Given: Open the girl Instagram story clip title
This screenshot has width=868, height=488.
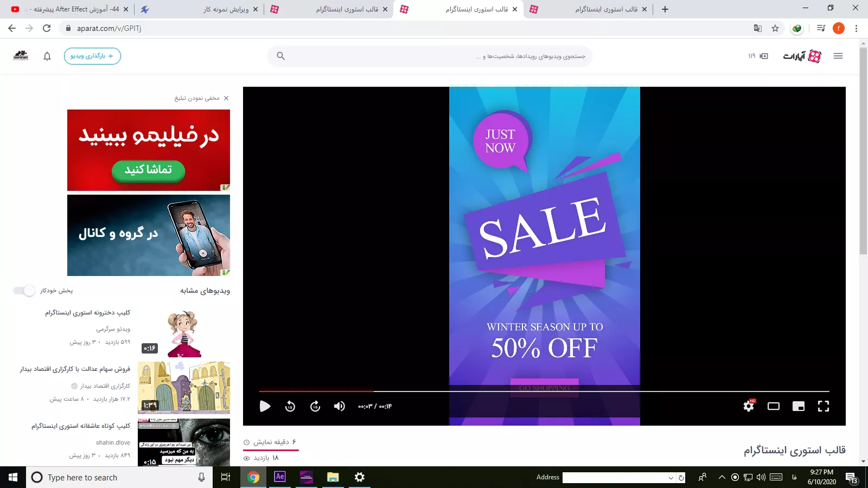Looking at the screenshot, I should click(x=87, y=313).
